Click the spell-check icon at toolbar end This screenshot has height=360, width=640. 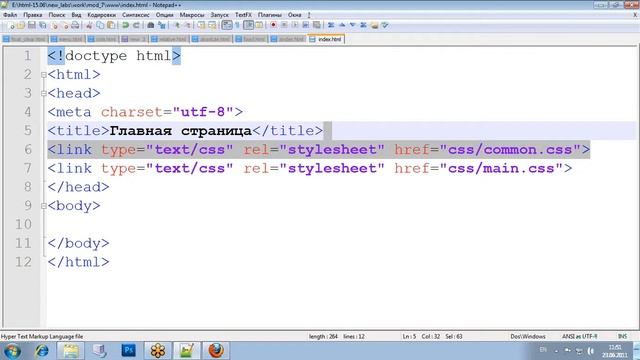point(384,25)
